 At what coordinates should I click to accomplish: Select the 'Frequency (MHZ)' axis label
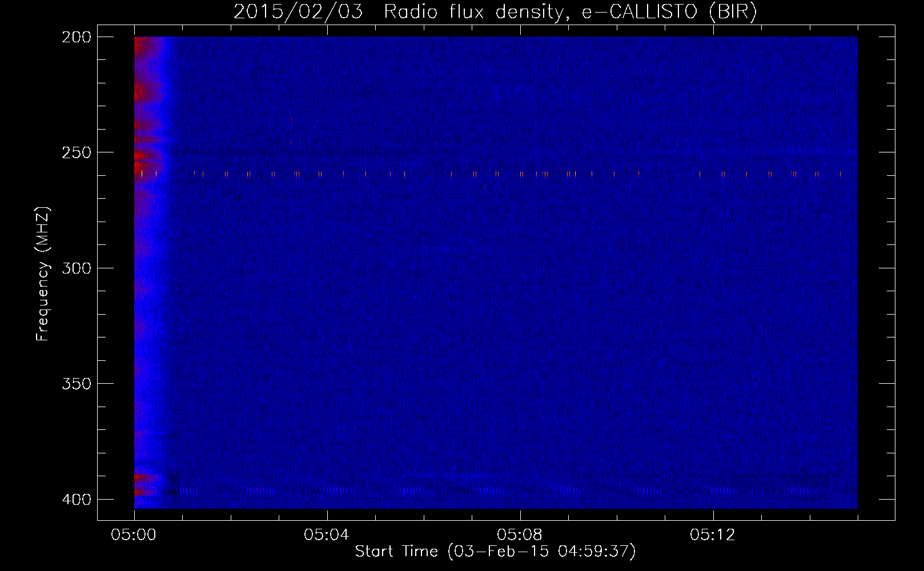(x=43, y=274)
